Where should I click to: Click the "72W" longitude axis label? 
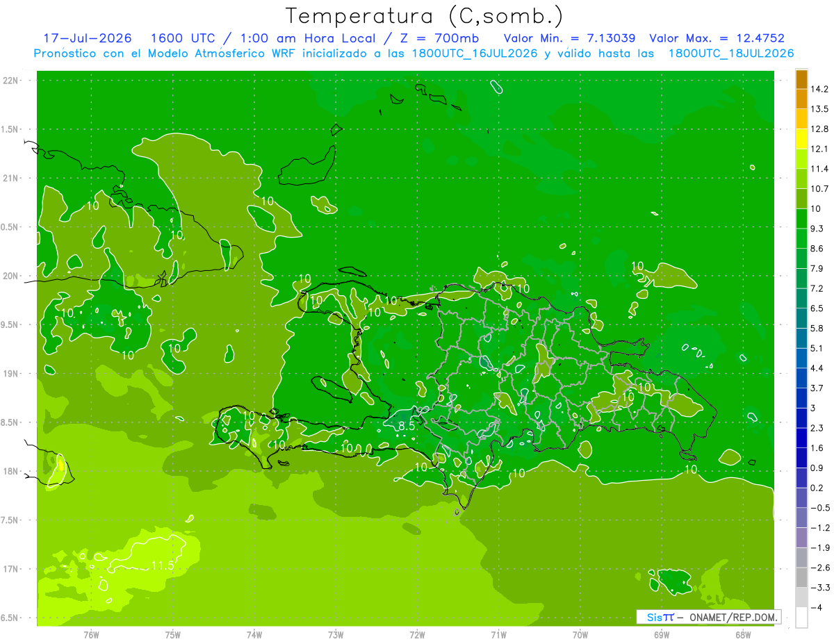(x=417, y=634)
